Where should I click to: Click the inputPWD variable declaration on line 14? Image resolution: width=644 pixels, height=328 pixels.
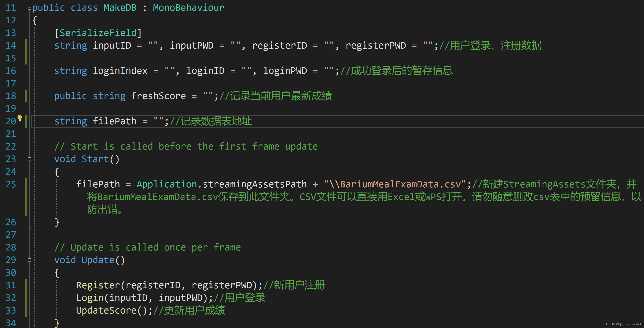192,45
